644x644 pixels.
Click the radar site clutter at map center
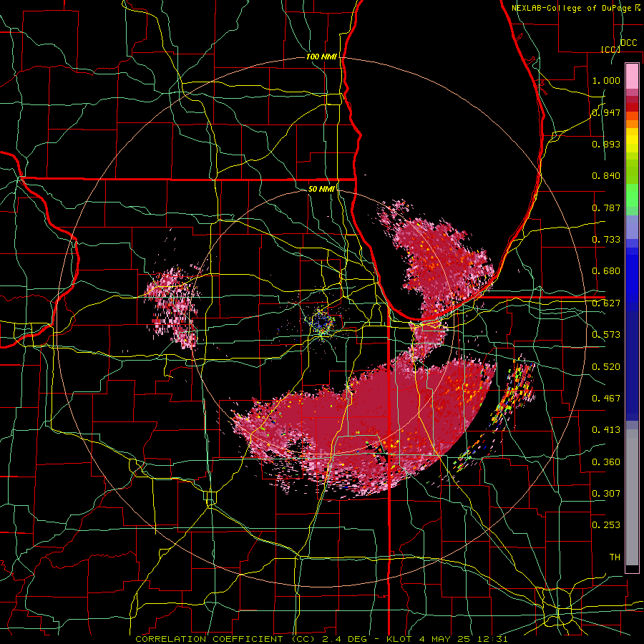click(x=323, y=323)
